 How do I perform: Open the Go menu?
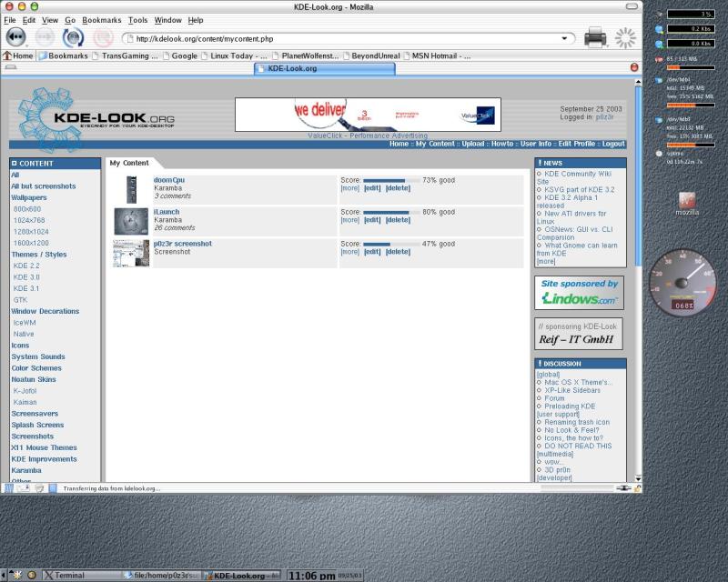coord(70,20)
